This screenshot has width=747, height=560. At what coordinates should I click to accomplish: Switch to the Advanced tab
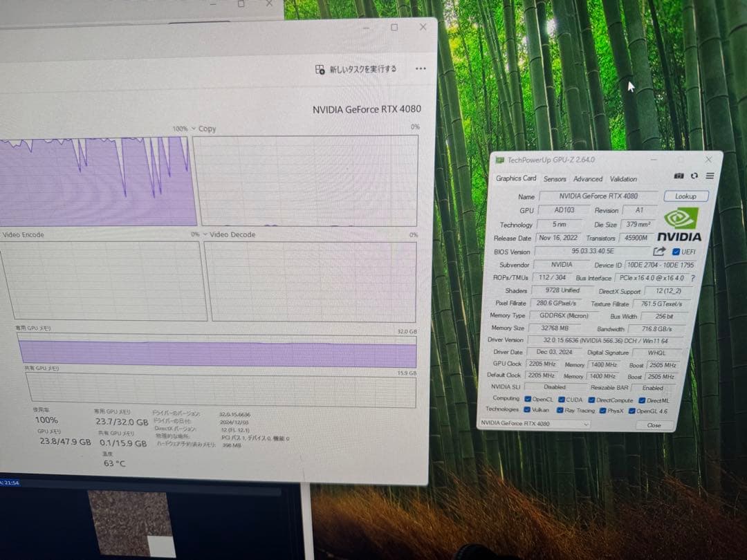pyautogui.click(x=587, y=179)
